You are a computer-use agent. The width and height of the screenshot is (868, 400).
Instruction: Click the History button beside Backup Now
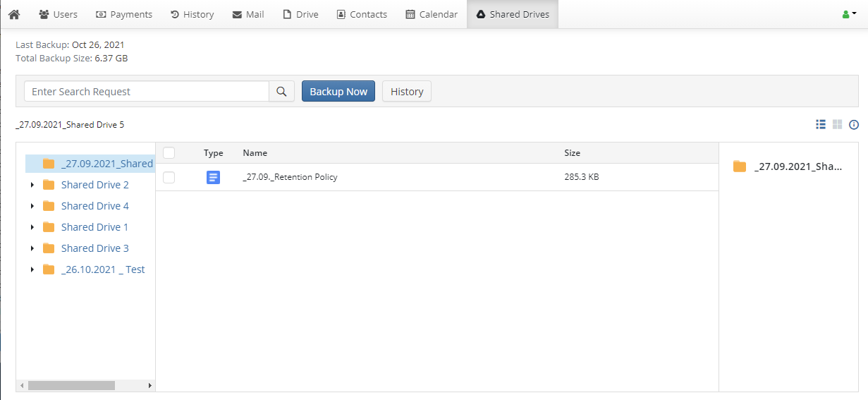point(406,92)
